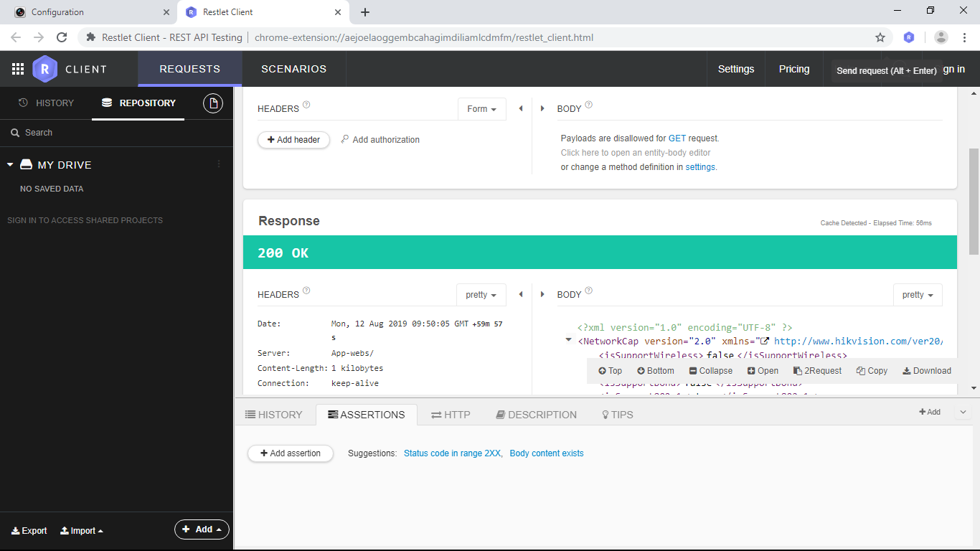Viewport: 980px width, 551px height.
Task: Click in the repository Search field
Action: click(115, 133)
